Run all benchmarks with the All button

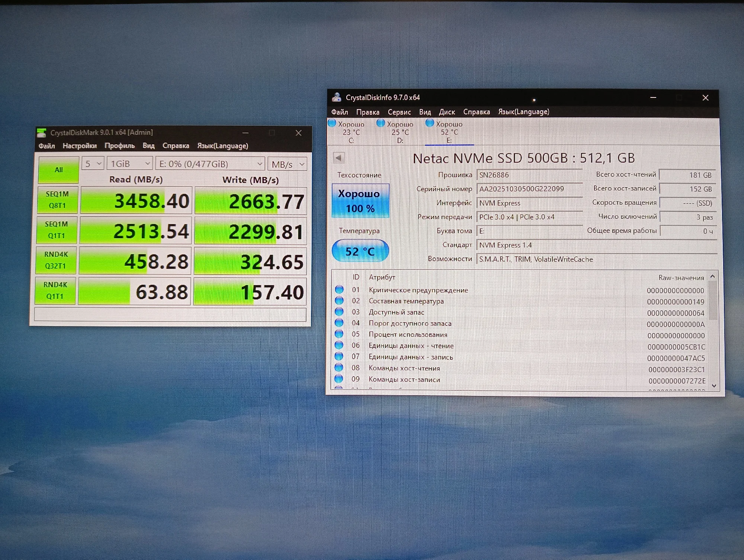[59, 170]
